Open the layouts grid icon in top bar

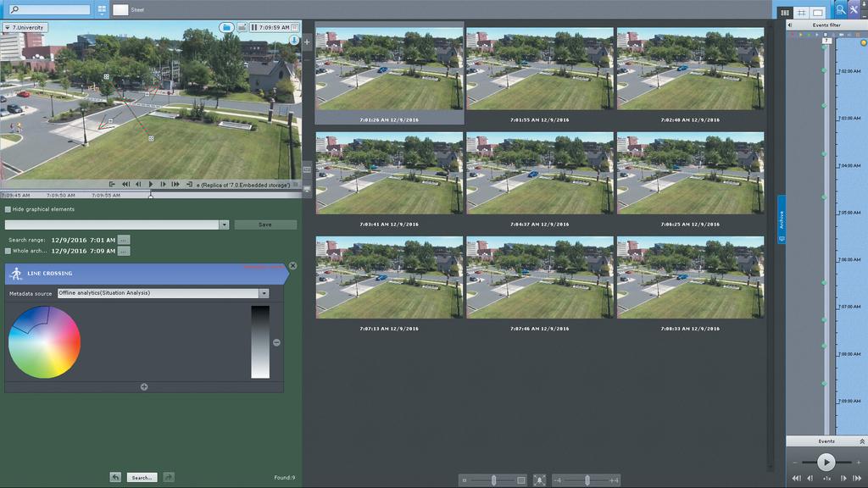pyautogui.click(x=102, y=9)
